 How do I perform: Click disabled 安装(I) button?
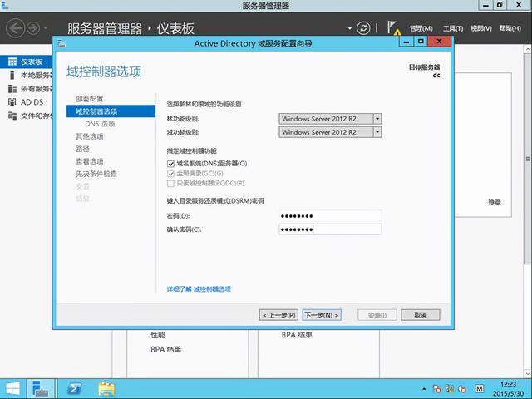377,315
